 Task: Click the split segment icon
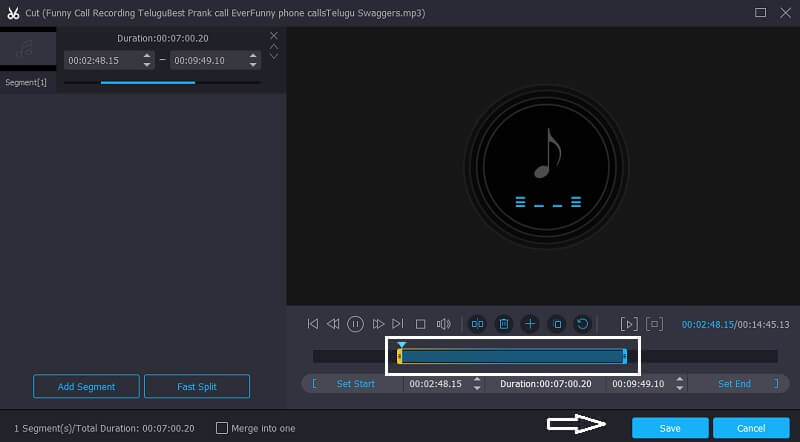tap(478, 324)
